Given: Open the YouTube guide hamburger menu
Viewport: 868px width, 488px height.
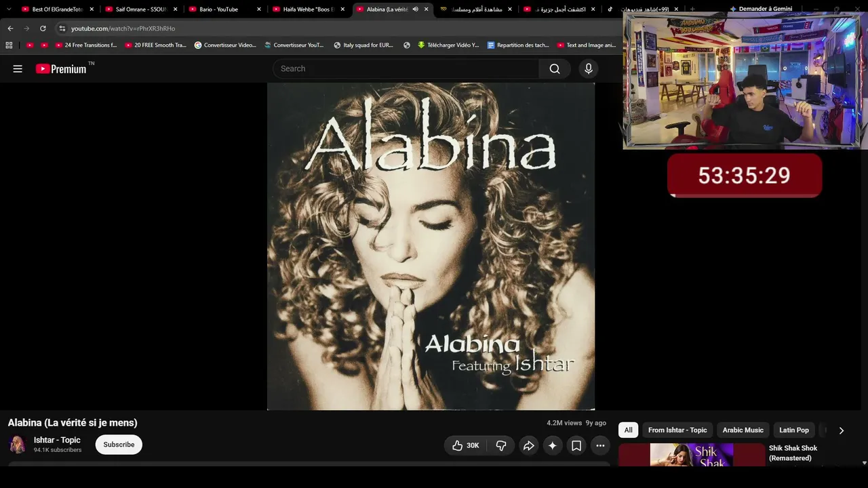Looking at the screenshot, I should (18, 68).
